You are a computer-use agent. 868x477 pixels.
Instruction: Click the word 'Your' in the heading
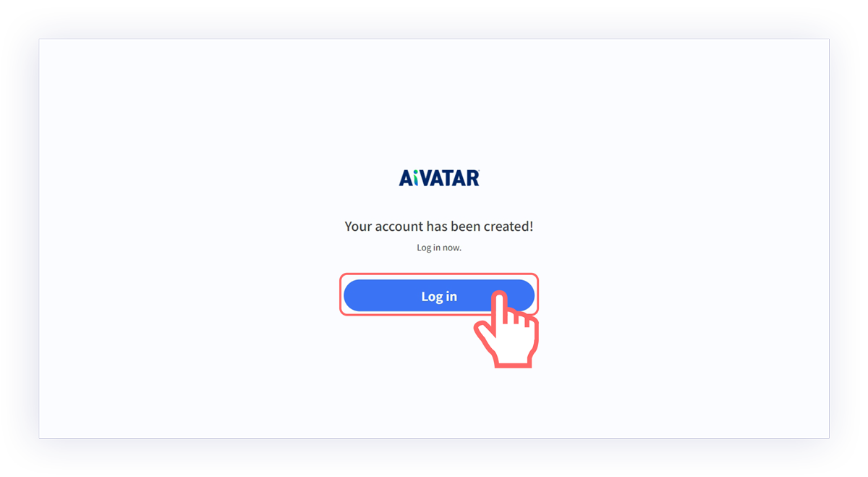[x=358, y=227]
